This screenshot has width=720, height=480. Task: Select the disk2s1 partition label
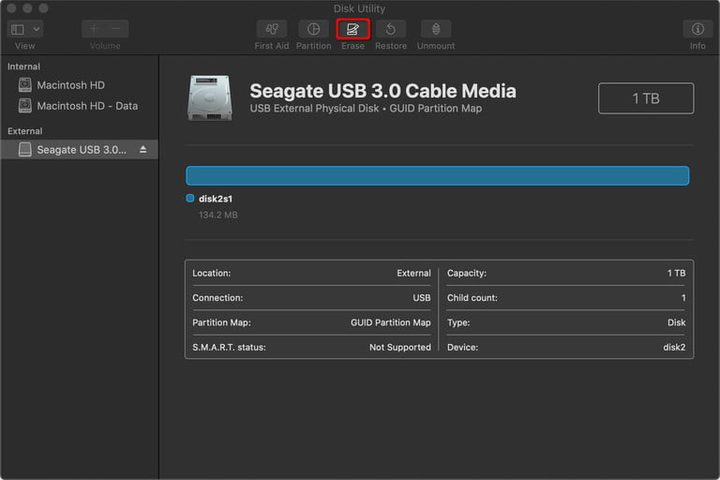point(215,199)
